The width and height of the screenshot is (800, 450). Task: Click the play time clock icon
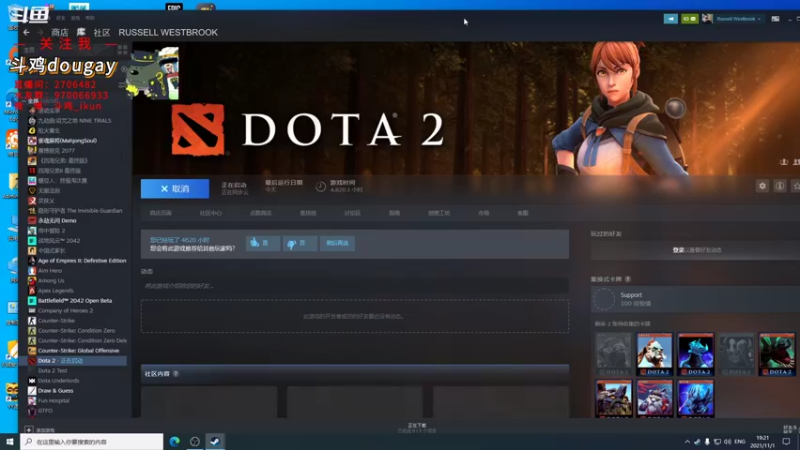click(x=320, y=187)
